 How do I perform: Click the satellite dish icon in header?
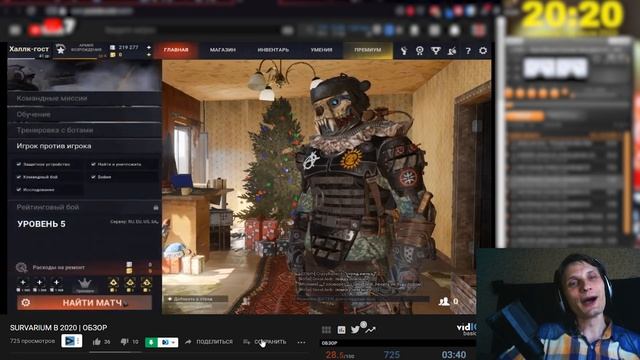pyautogui.click(x=452, y=51)
